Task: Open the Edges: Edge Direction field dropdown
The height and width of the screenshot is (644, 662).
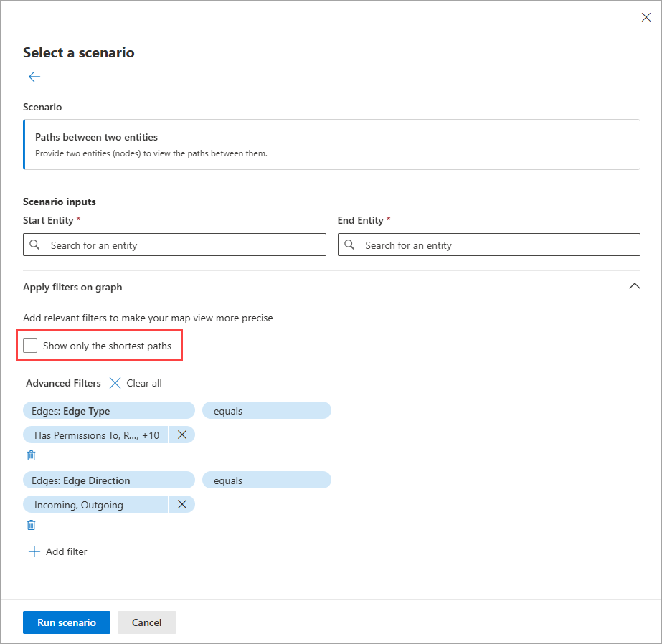Action: 109,480
